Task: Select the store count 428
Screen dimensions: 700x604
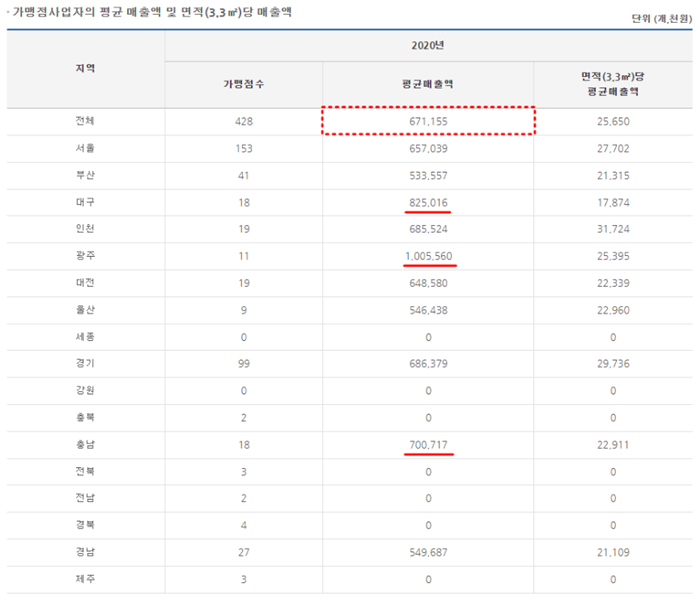Action: click(x=244, y=121)
